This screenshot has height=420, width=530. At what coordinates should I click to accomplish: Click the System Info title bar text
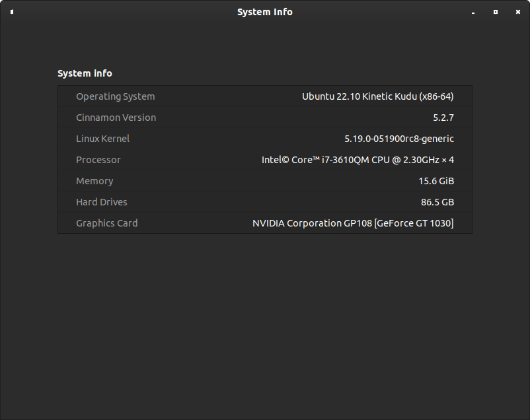point(264,12)
